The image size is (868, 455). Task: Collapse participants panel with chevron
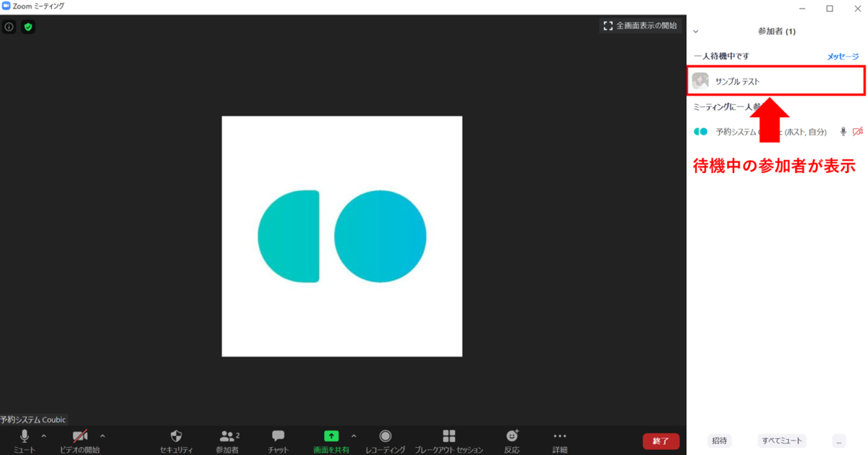pos(696,32)
